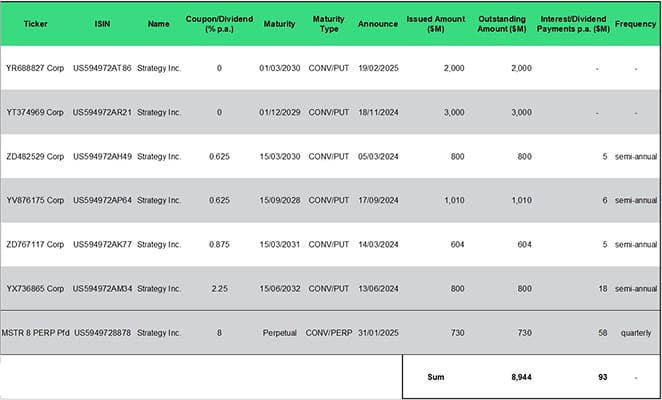Select ticker YV876175 Corp
Screen dimensions: 662x400
(35, 200)
